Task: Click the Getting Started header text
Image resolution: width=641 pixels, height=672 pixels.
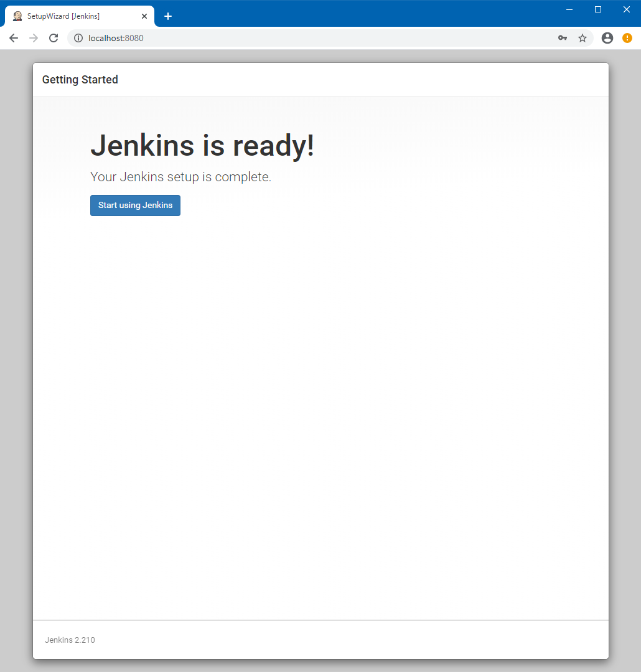Action: click(x=80, y=80)
